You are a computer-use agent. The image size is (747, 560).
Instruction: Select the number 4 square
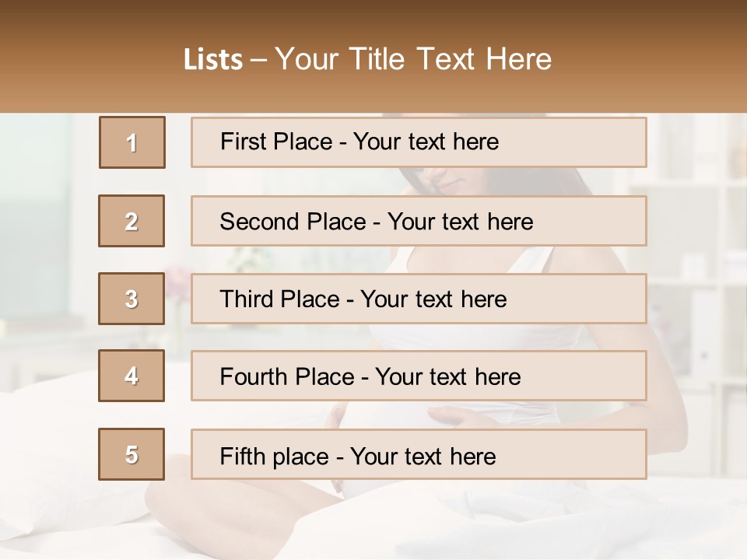(132, 376)
